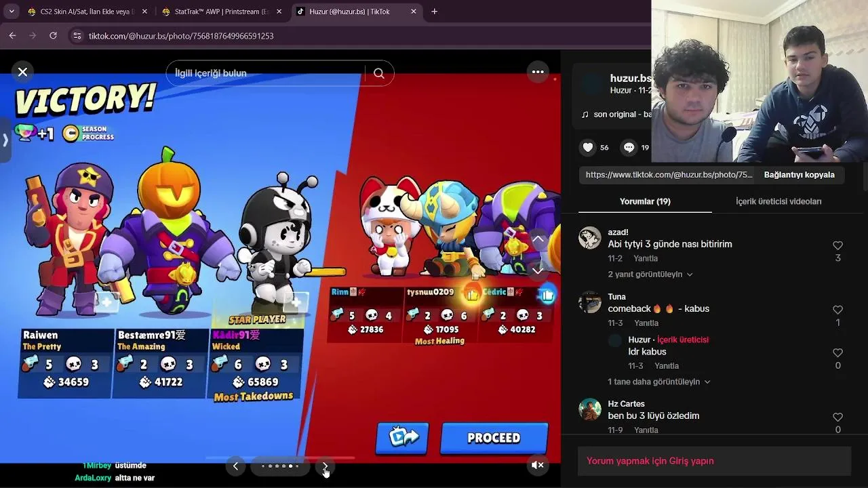Expand '2 yanıt görüntüleyin' replies
The width and height of the screenshot is (868, 488).
(650, 274)
